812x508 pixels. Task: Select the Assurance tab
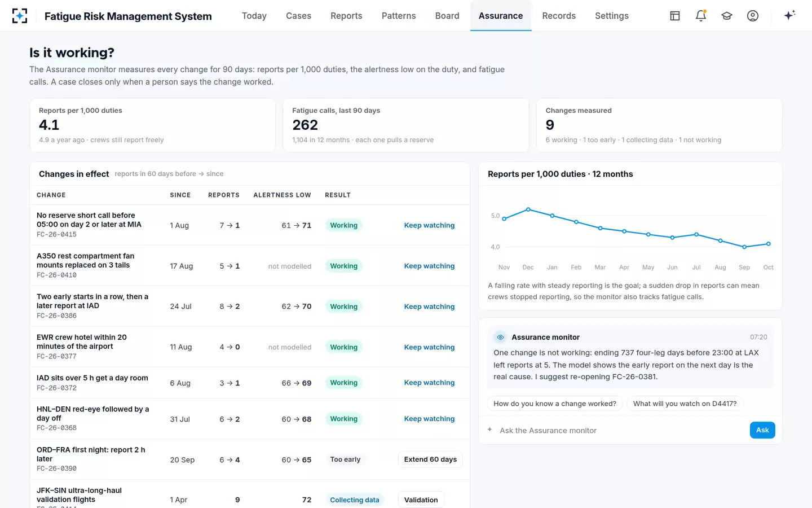pos(501,16)
